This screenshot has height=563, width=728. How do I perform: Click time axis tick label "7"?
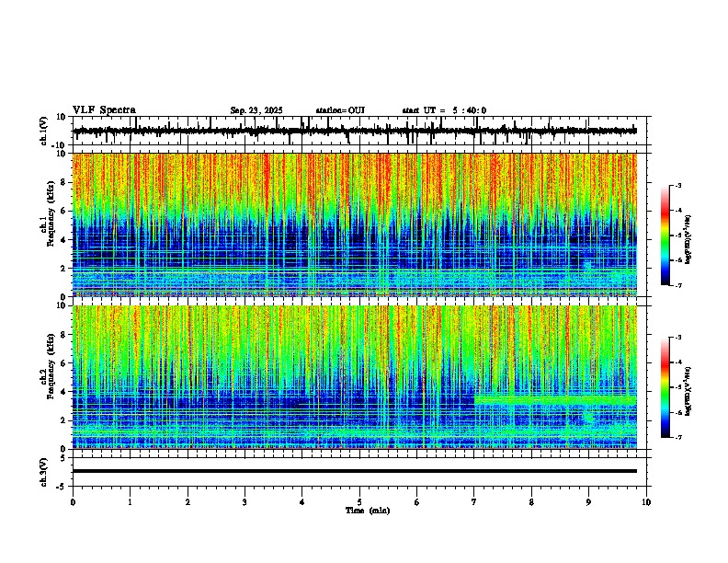474,502
